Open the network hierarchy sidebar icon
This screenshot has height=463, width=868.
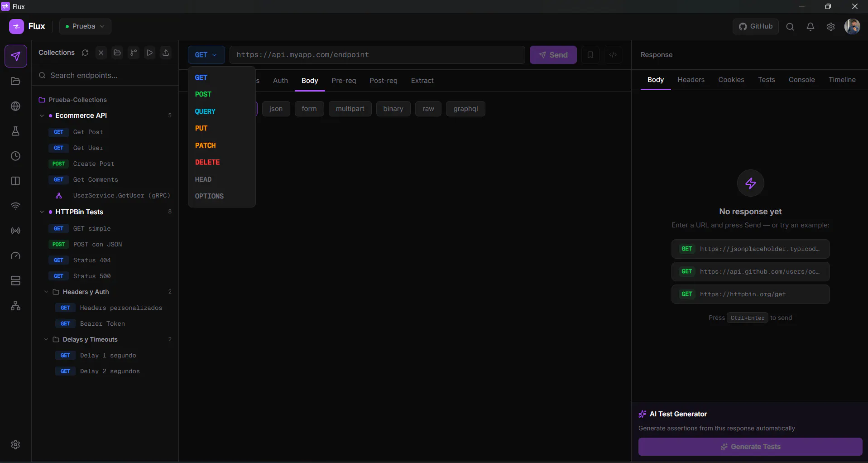pyautogui.click(x=16, y=305)
